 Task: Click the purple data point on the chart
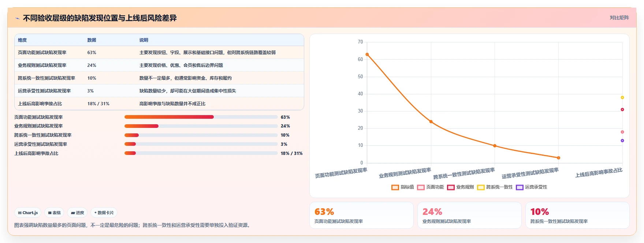click(x=622, y=141)
